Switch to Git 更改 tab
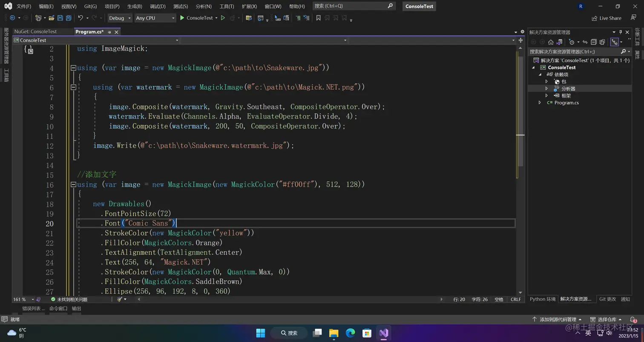Viewport: 644px width, 342px height. [x=607, y=299]
